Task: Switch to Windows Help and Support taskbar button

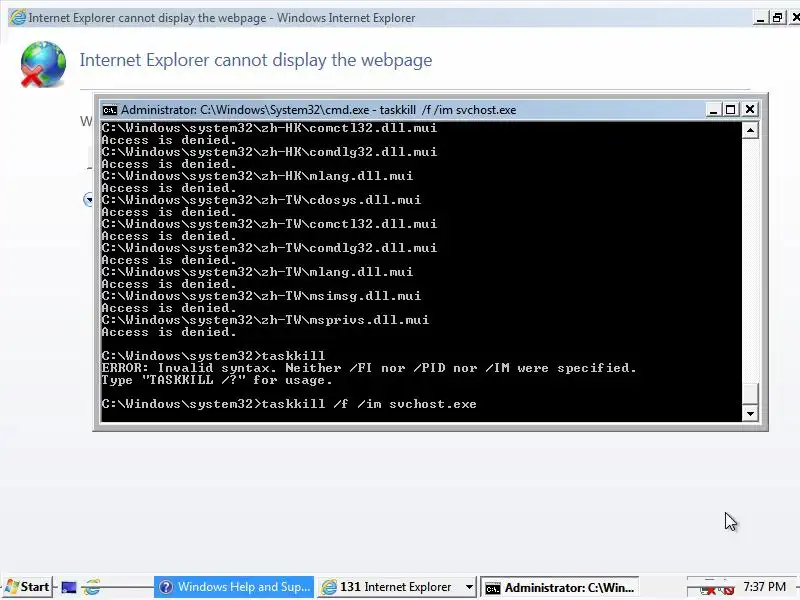Action: [x=234, y=587]
